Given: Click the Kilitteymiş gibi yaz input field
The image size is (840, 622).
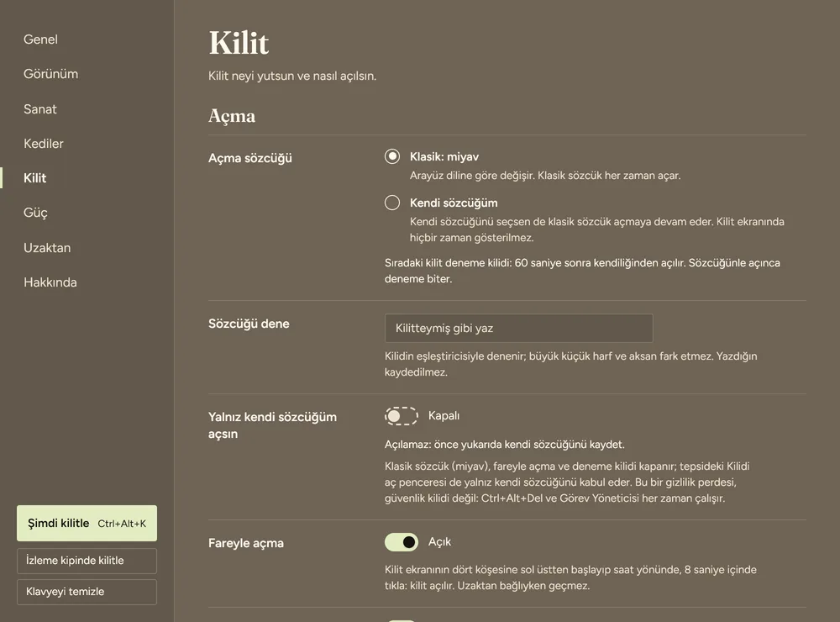Looking at the screenshot, I should click(x=518, y=328).
